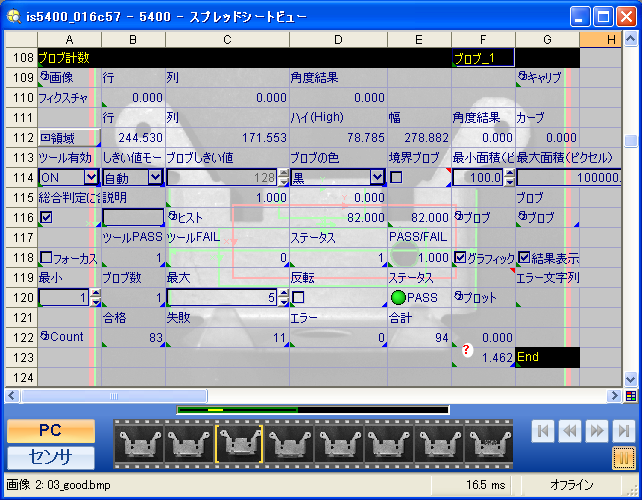Click the red question mark help icon
This screenshot has width=642, height=500.
coord(467,351)
